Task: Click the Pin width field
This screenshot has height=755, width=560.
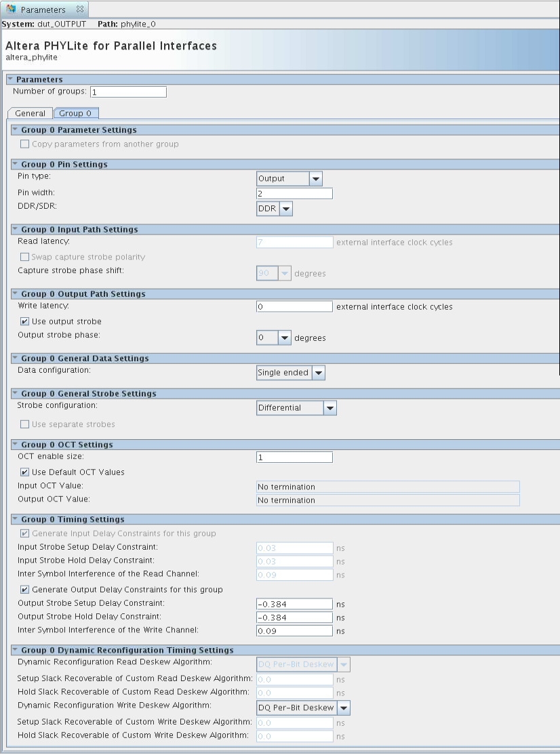Action: (294, 194)
